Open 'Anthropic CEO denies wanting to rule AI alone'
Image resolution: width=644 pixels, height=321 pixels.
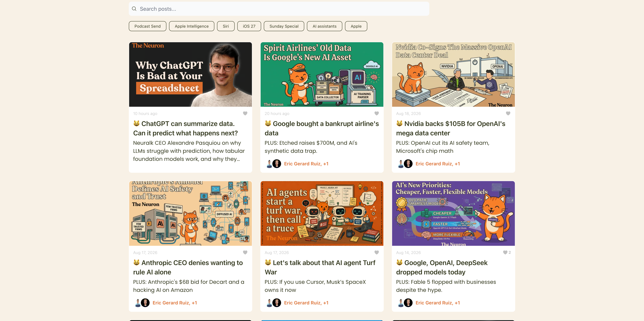pyautogui.click(x=188, y=267)
